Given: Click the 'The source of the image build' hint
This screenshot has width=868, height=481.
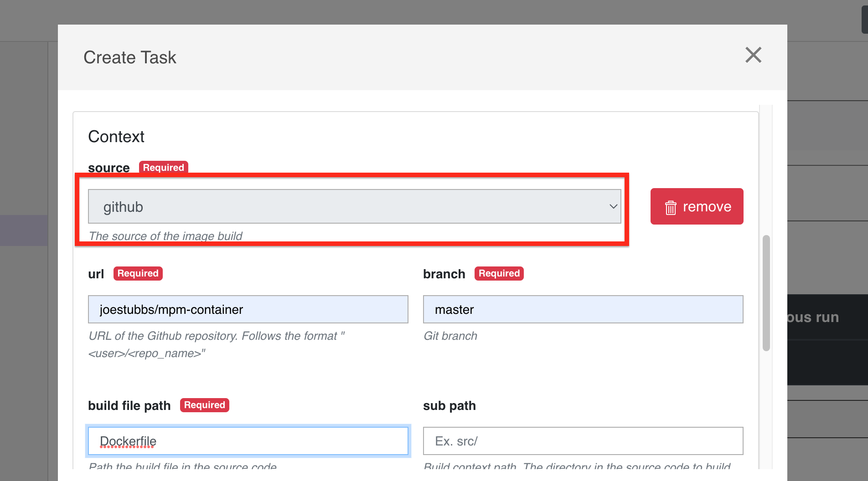Looking at the screenshot, I should pyautogui.click(x=165, y=236).
